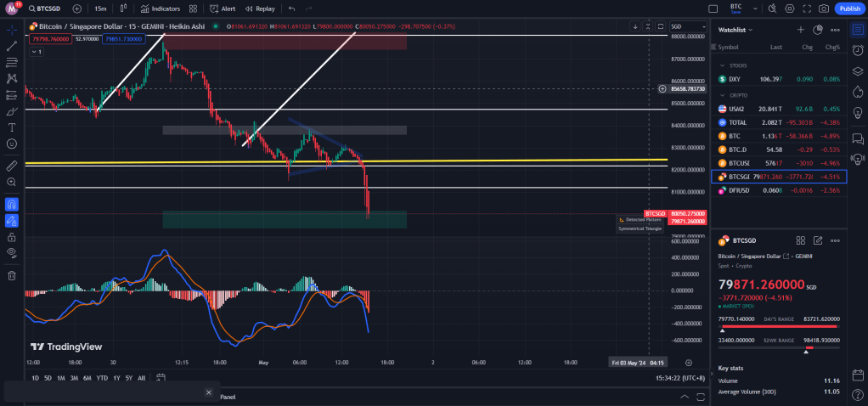Image resolution: width=868 pixels, height=406 pixels.
Task: Create a new Alert
Action: coord(223,8)
